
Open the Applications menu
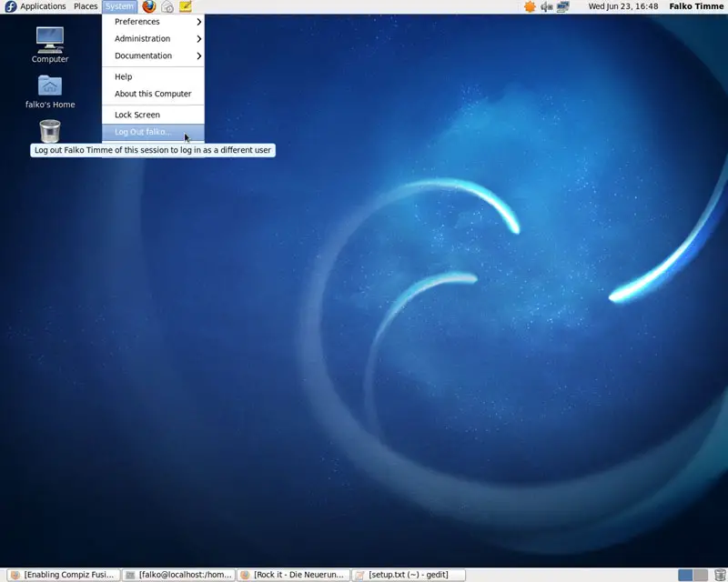(43, 6)
